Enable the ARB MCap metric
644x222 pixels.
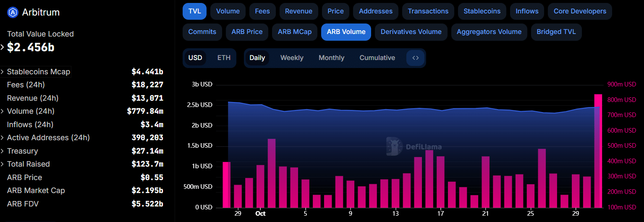(x=295, y=32)
